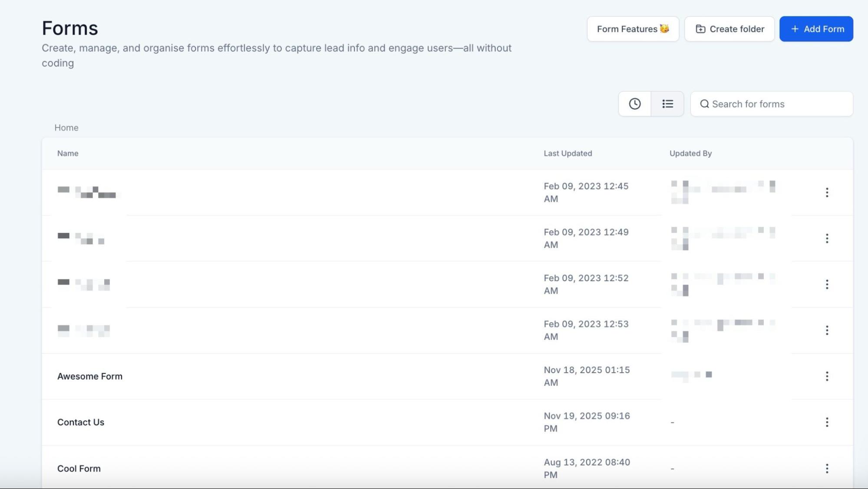Click Create folder button
The height and width of the screenshot is (489, 868).
click(729, 29)
